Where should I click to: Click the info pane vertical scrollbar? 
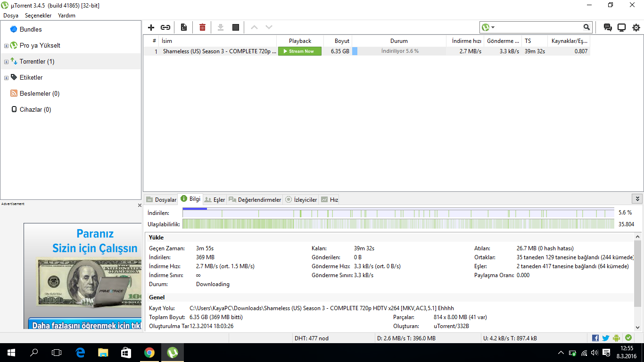pyautogui.click(x=637, y=273)
